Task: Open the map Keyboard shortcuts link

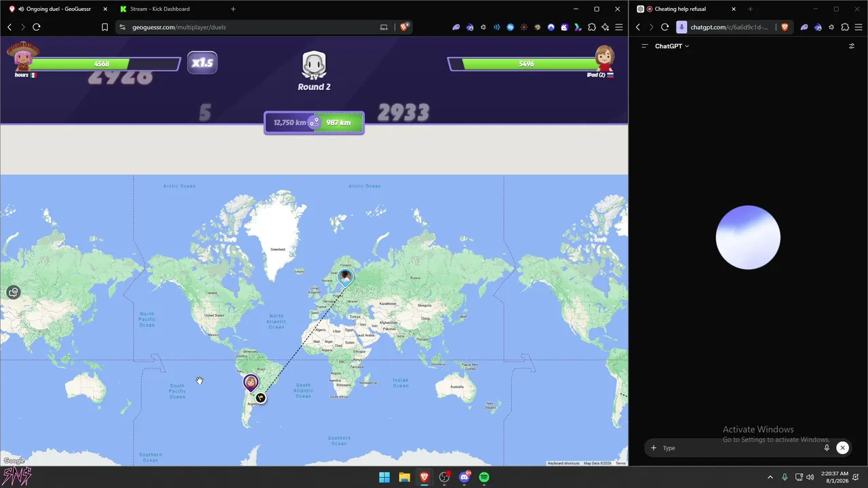Action: click(564, 463)
